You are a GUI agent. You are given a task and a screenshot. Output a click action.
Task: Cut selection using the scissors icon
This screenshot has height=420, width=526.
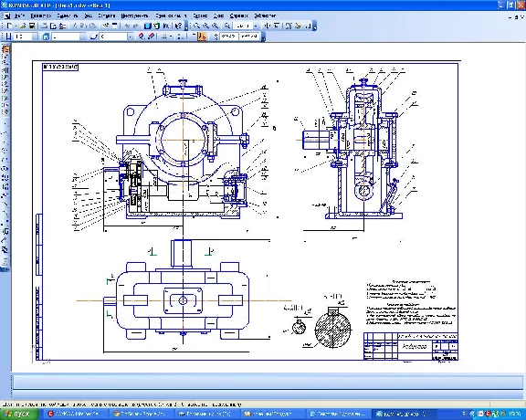click(x=75, y=26)
